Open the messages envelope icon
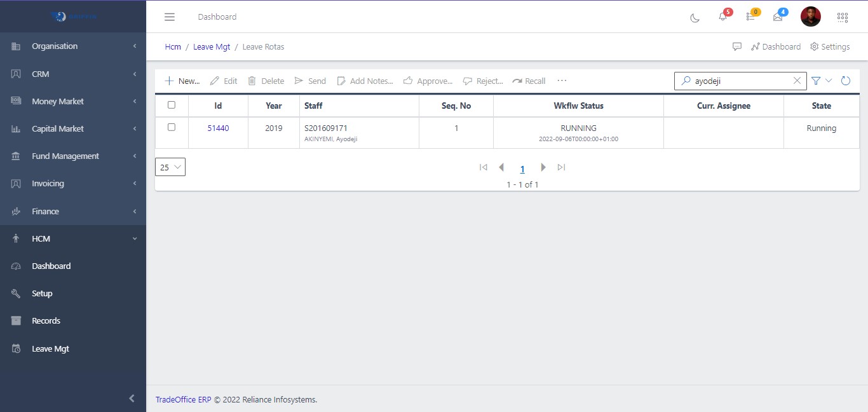This screenshot has height=412, width=868. point(778,17)
